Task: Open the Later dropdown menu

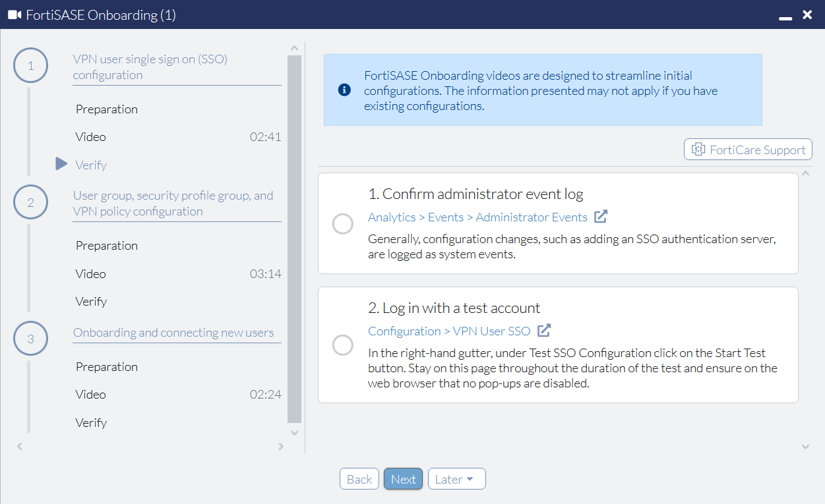Action: pos(456,479)
